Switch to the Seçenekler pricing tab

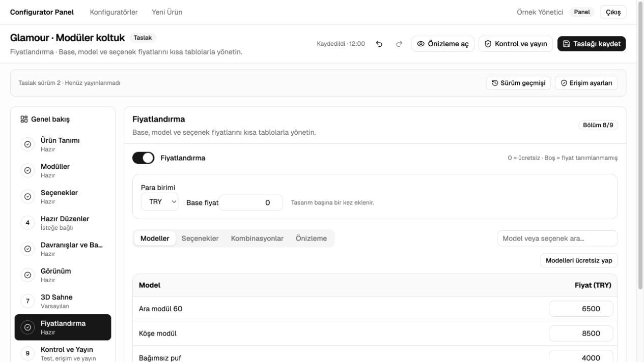click(200, 238)
